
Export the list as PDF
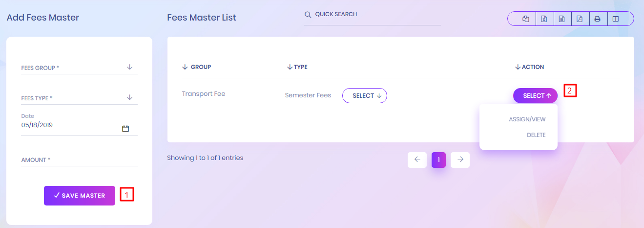[580, 19]
